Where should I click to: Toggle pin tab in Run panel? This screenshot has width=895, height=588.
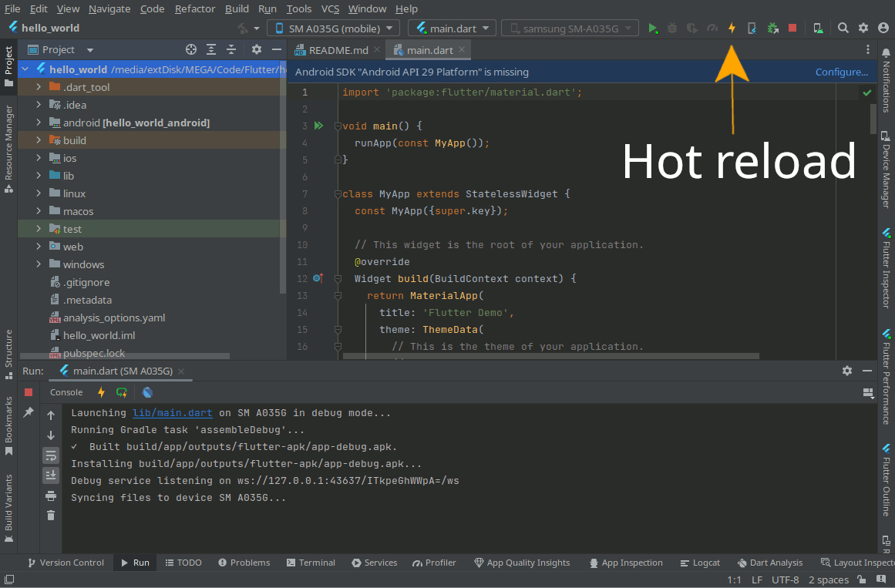tap(29, 412)
